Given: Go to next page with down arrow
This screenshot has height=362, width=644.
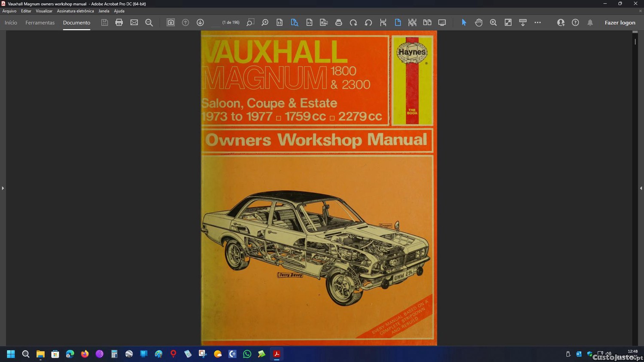Looking at the screenshot, I should pos(200,22).
